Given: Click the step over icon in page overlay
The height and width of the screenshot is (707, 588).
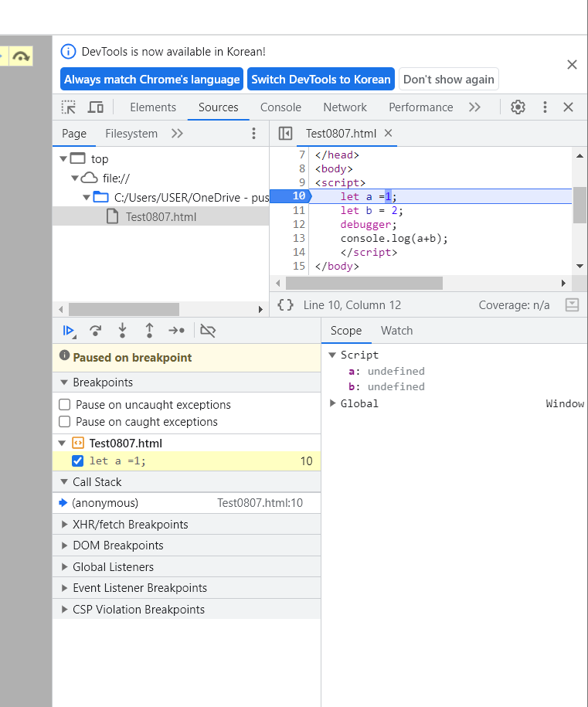Looking at the screenshot, I should pos(21,56).
